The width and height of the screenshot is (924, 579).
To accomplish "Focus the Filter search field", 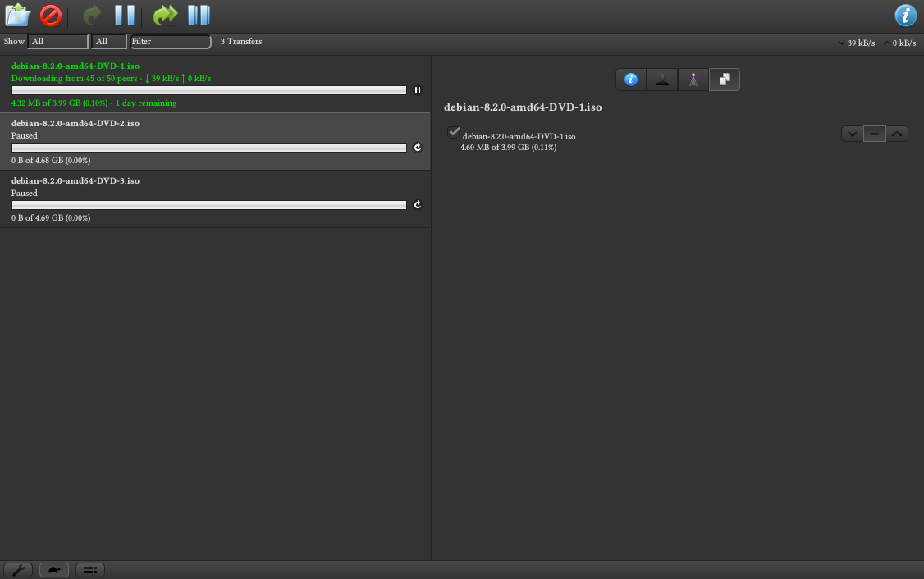I will pyautogui.click(x=171, y=41).
